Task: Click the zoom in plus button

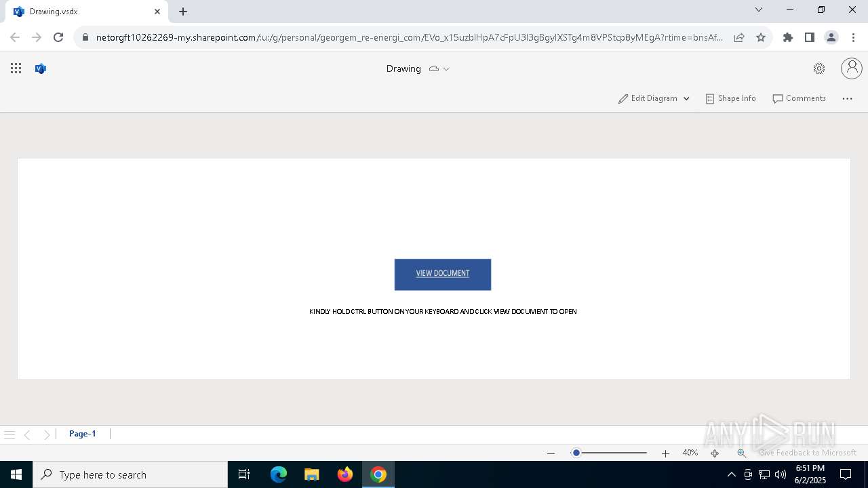Action: [x=665, y=453]
